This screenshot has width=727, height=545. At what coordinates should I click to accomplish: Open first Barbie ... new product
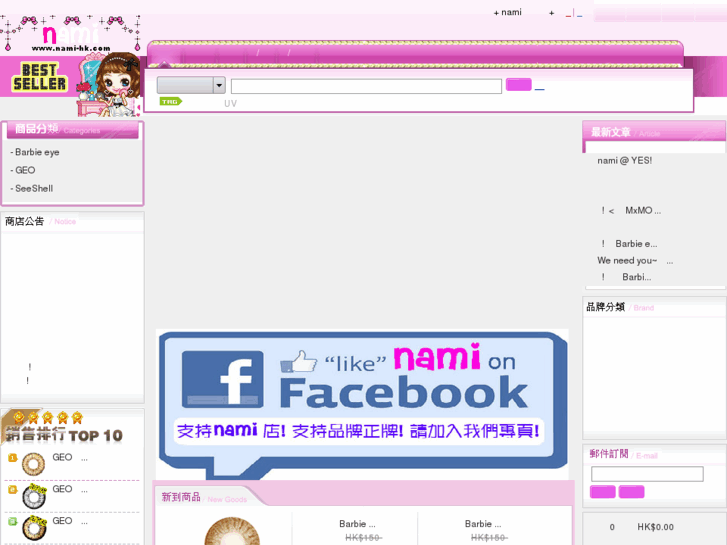coord(357,524)
